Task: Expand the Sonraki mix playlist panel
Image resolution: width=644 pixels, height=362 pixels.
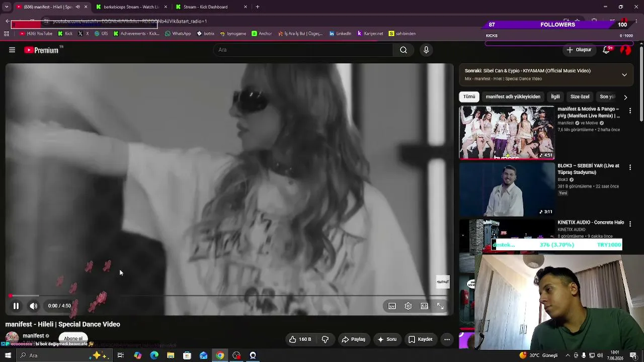Action: pos(624,75)
